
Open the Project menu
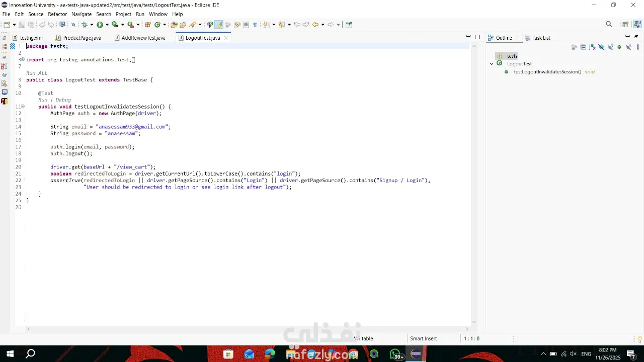click(123, 14)
